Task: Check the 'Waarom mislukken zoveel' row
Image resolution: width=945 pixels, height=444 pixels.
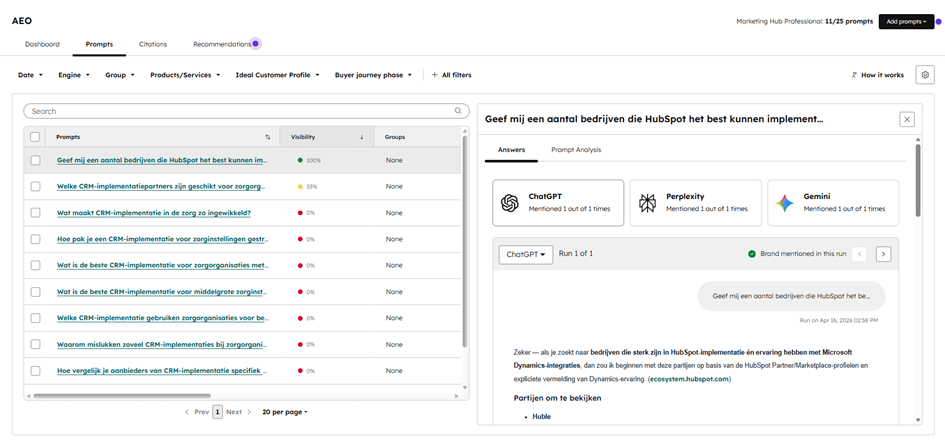Action: [35, 344]
